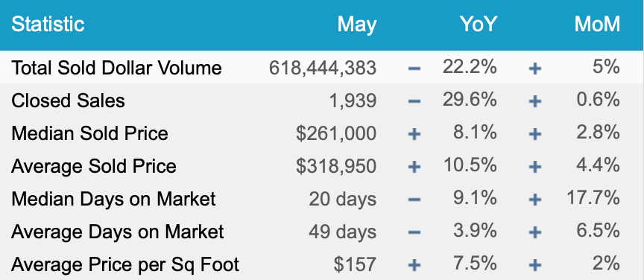Select the Closed Sales label
644x280 pixels.
click(x=68, y=101)
